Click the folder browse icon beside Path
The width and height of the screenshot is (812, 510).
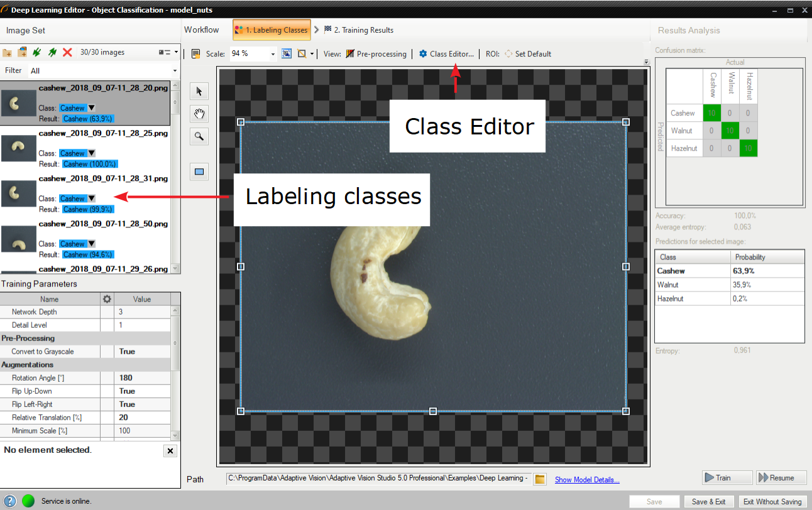[x=539, y=479]
